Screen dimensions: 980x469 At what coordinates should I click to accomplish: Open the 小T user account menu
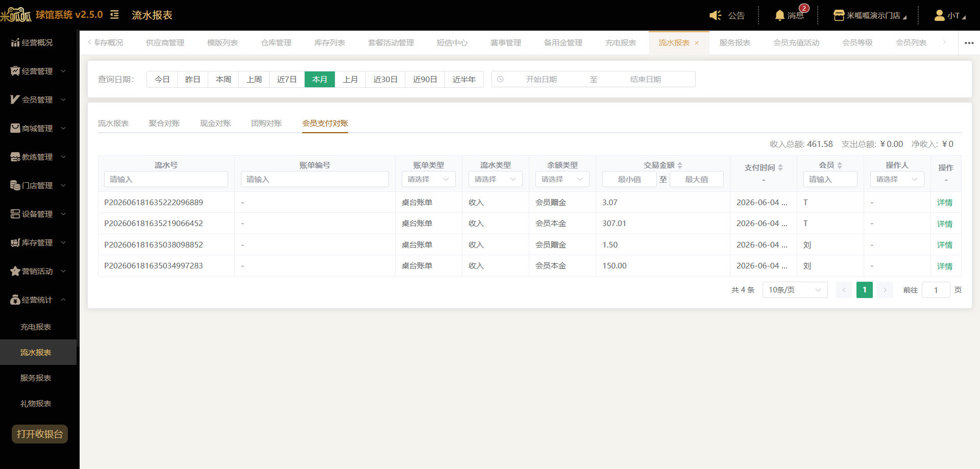[950, 15]
